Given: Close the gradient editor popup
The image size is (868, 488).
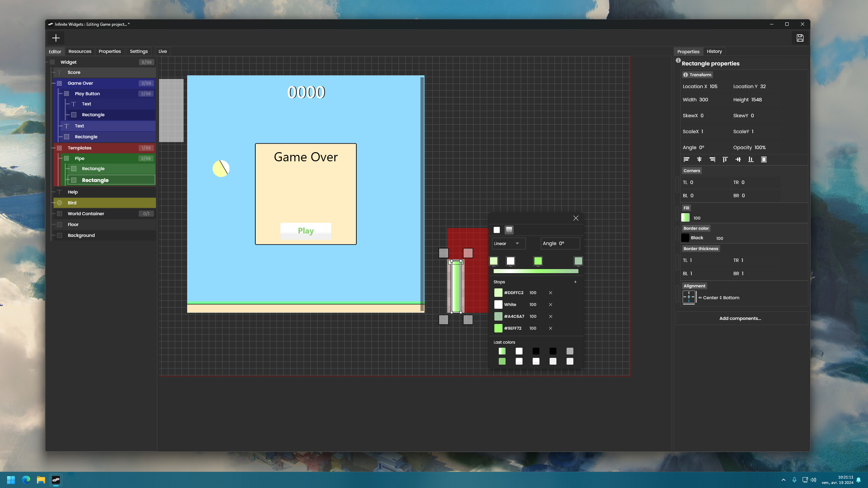Looking at the screenshot, I should 576,218.
